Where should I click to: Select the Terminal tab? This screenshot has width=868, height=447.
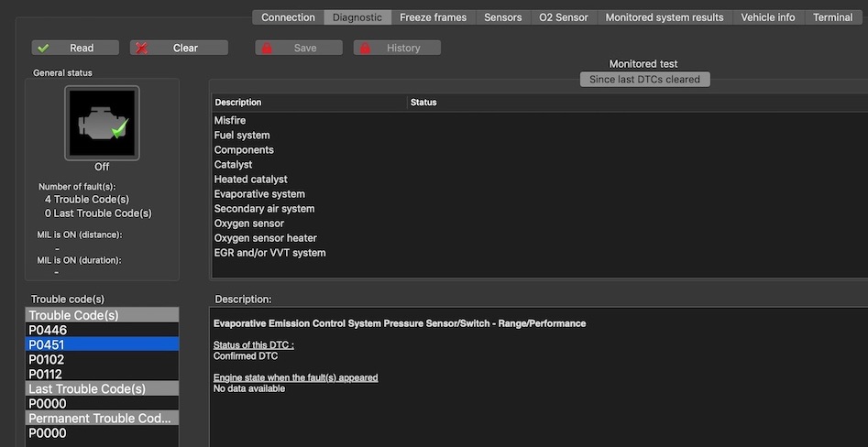pyautogui.click(x=832, y=17)
